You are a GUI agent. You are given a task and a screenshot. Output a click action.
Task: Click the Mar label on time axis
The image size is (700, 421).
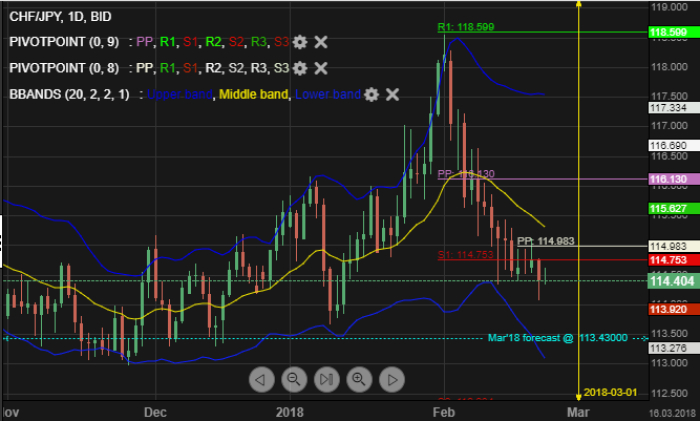point(578,412)
